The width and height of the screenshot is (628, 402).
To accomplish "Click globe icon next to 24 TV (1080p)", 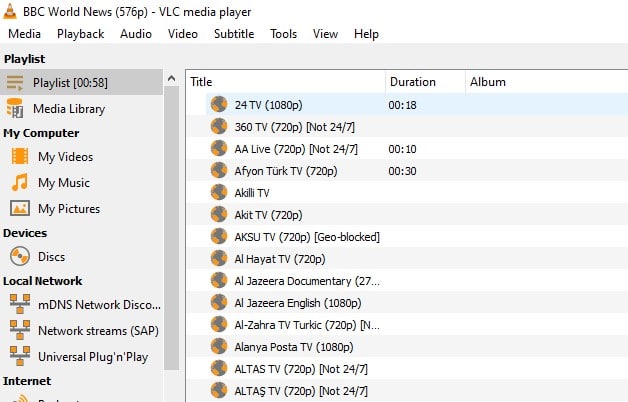I will 219,105.
